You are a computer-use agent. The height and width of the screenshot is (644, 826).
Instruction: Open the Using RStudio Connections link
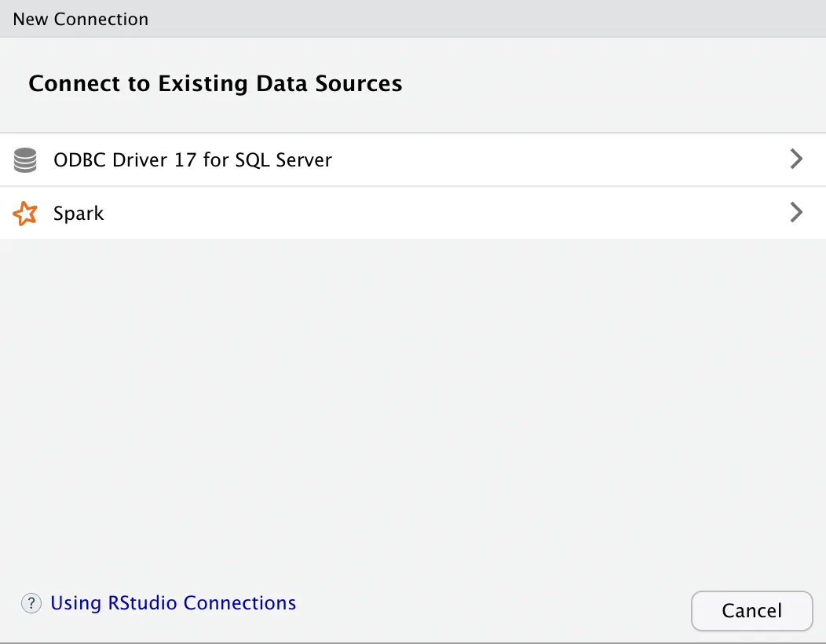coord(173,603)
